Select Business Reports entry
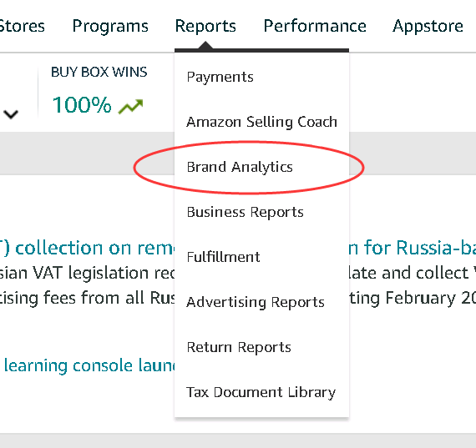The image size is (476, 448). coord(245,212)
